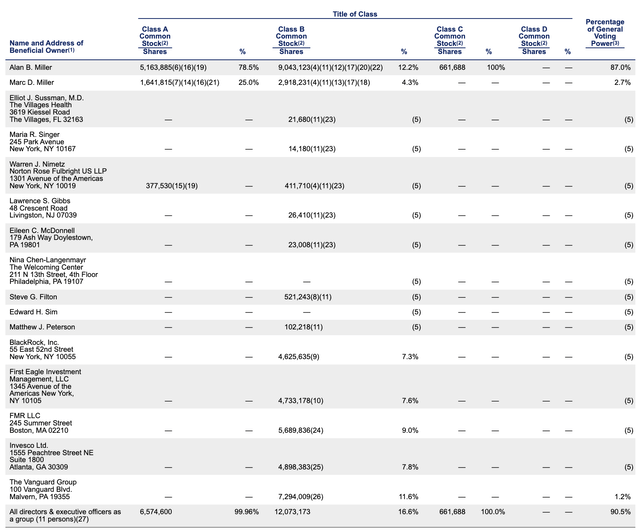640x530 pixels.
Task: Select the name Elliot J. Sussman, M.D.
Action: point(47,98)
